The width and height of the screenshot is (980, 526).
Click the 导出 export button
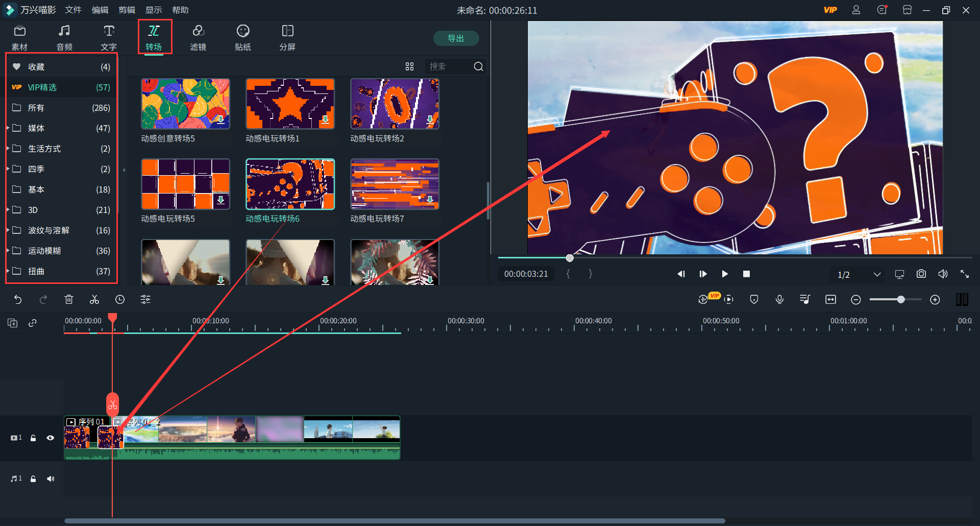tap(455, 38)
